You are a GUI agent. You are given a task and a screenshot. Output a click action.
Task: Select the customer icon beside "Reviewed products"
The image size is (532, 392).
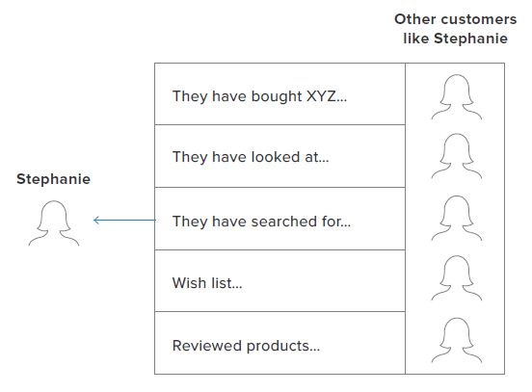click(456, 340)
